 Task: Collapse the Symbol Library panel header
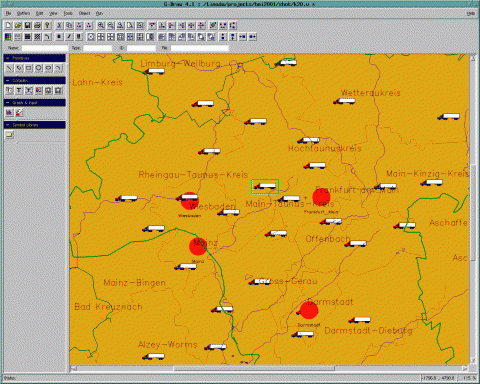35,125
